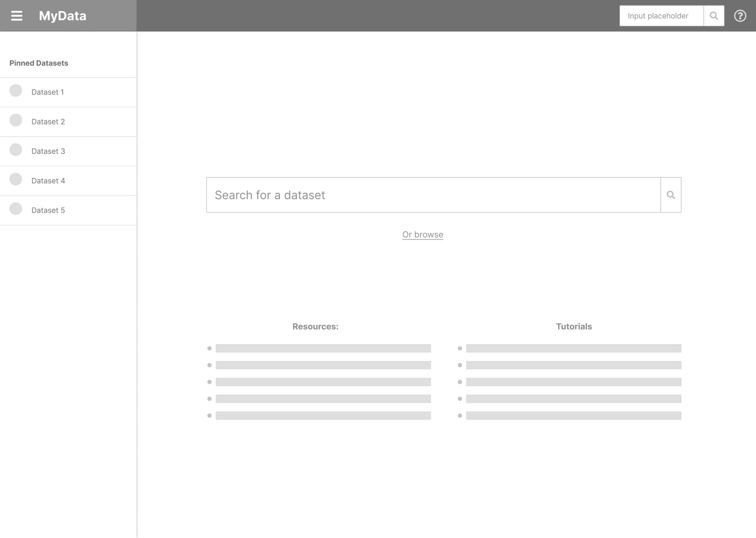This screenshot has width=756, height=538.
Task: Click the Dataset 2 circle icon
Action: point(15,120)
